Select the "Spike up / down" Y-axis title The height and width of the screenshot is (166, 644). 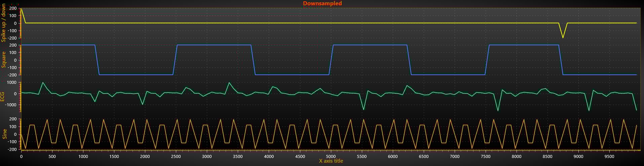point(4,23)
